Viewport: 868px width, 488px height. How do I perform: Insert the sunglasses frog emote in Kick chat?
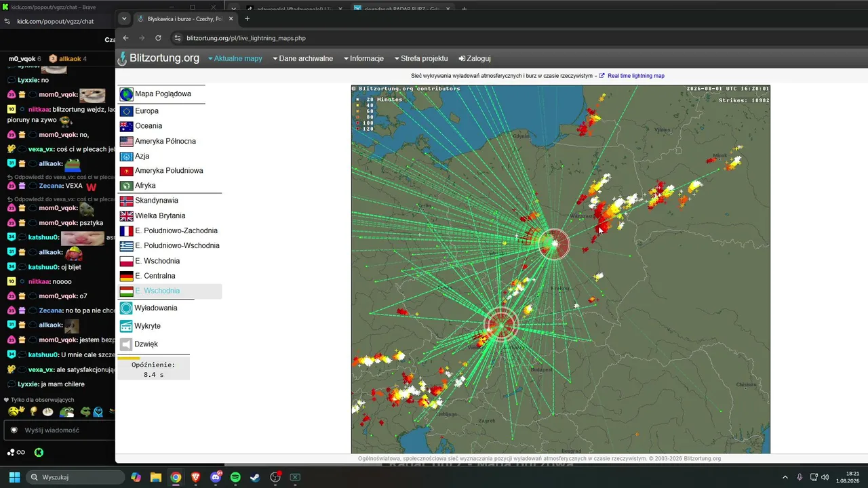[86, 411]
